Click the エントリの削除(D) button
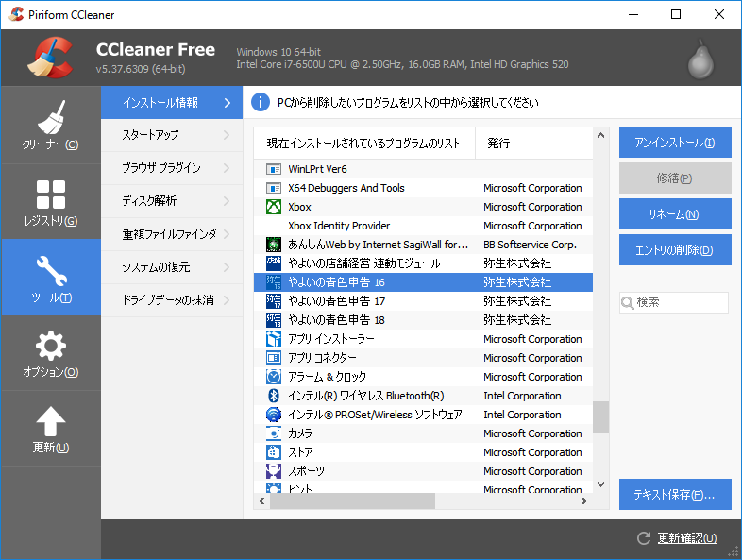 tap(675, 250)
